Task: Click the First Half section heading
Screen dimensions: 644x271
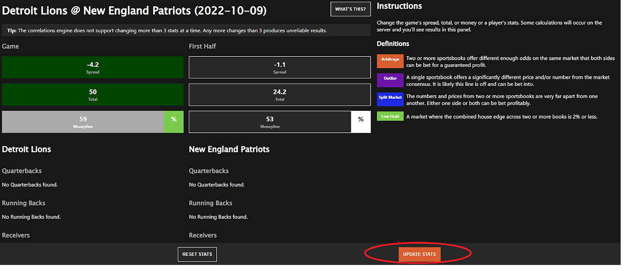Action: tap(203, 46)
